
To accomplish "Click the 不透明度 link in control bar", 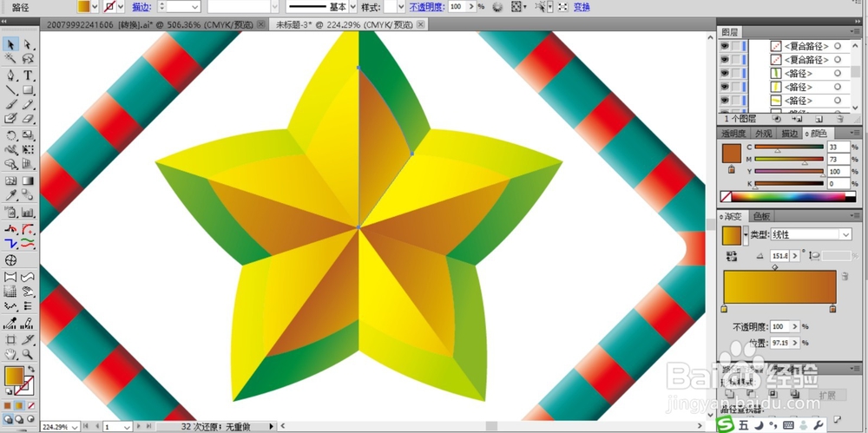I will 426,7.
